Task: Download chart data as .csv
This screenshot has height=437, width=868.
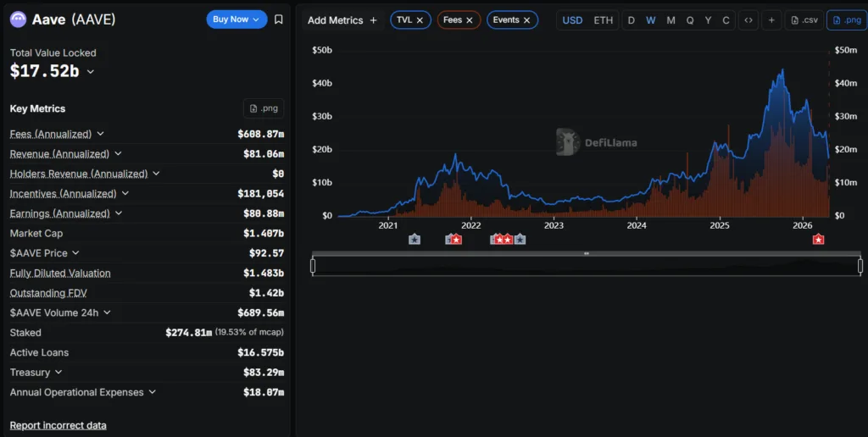Action: tap(804, 20)
